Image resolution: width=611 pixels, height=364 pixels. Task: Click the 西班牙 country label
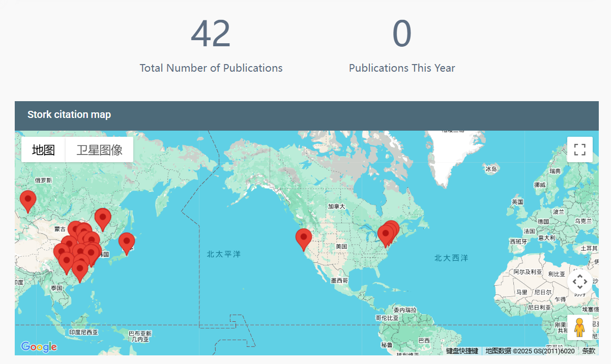(519, 241)
